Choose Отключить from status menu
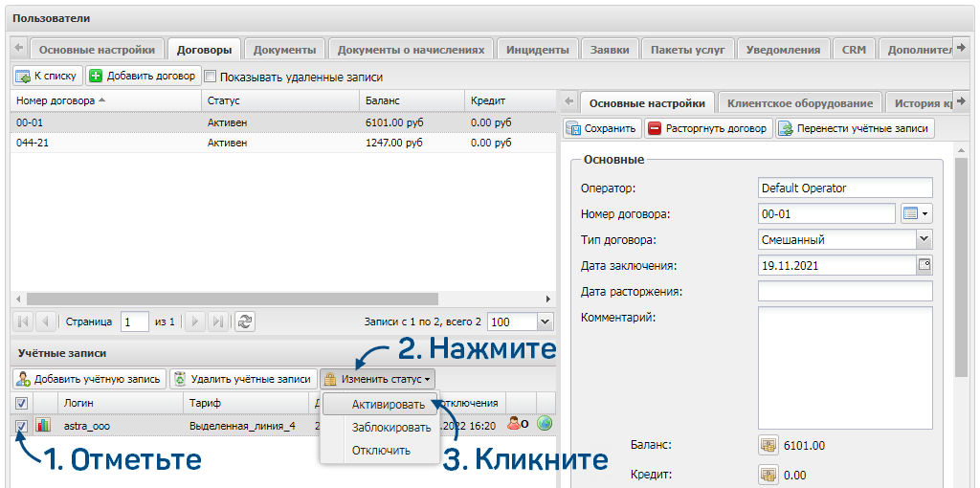980x488 pixels. pyautogui.click(x=381, y=450)
